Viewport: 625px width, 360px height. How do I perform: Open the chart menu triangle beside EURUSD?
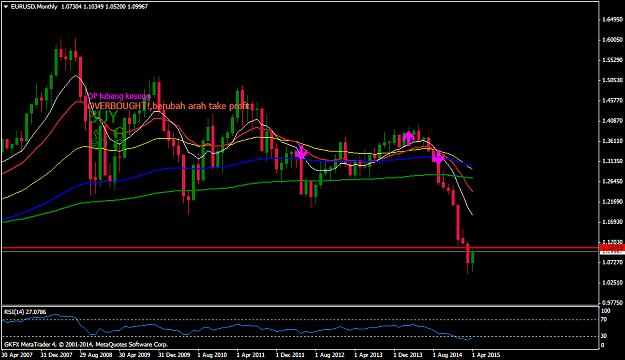[x=6, y=7]
